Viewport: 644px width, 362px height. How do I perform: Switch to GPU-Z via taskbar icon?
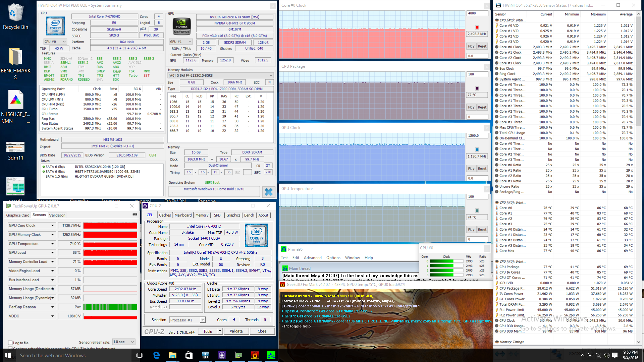[x=238, y=355]
